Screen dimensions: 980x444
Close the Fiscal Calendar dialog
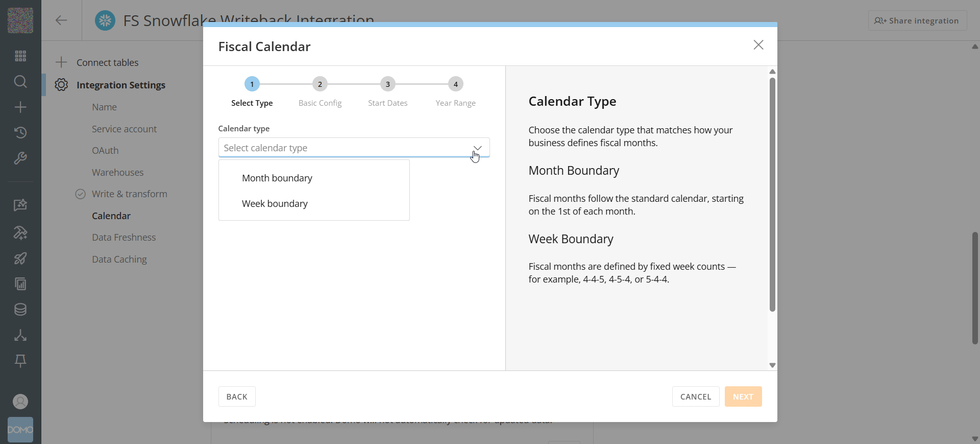[x=758, y=45]
